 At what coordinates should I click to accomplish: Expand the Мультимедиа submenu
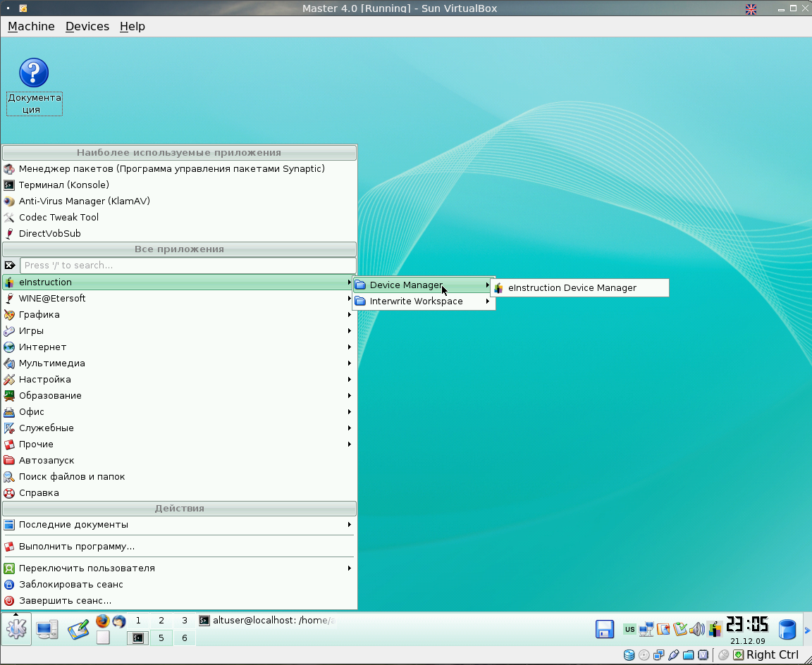coord(179,363)
